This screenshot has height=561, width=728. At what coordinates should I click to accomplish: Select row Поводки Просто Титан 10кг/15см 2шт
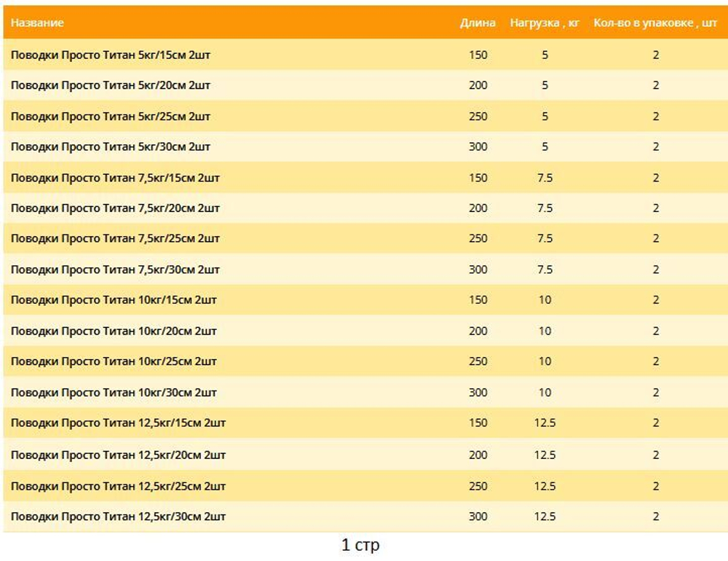pyautogui.click(x=365, y=299)
